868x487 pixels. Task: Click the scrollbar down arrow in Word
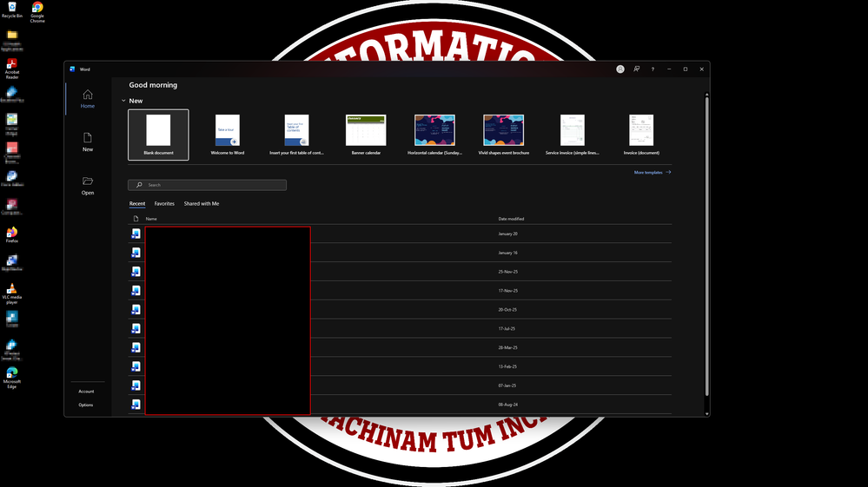(x=707, y=413)
